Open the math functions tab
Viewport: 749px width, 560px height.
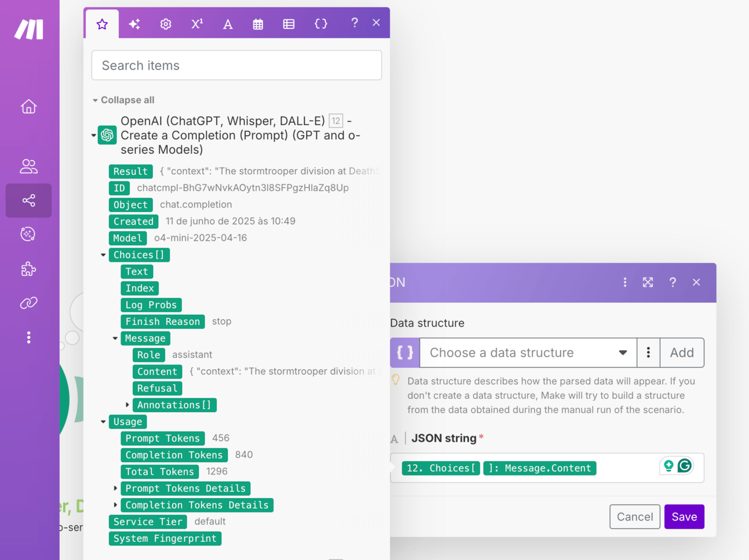(197, 24)
